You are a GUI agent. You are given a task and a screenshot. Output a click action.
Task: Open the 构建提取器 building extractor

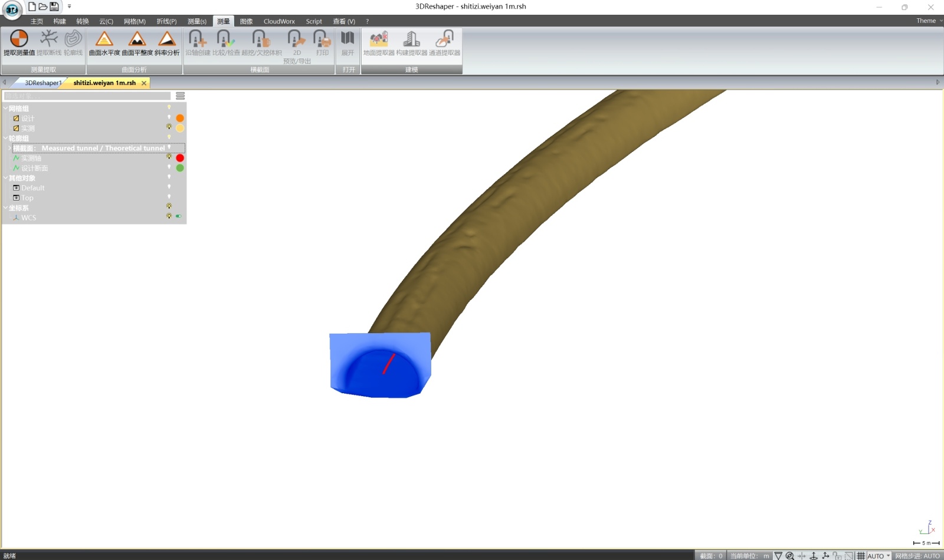(x=411, y=42)
